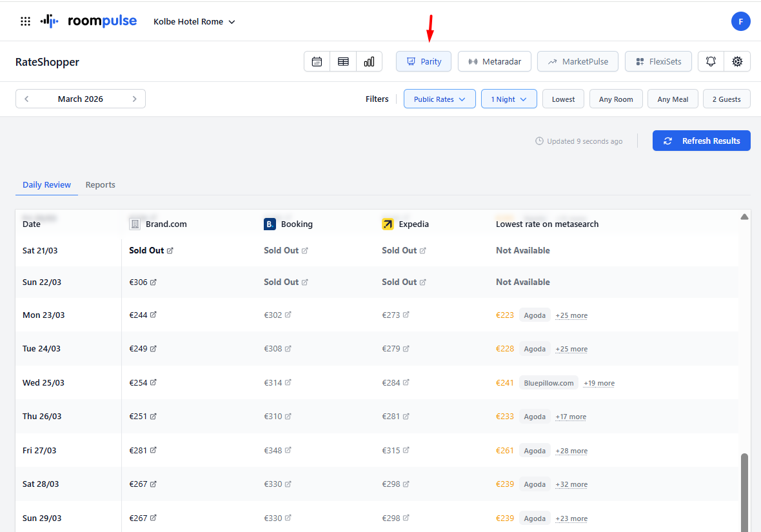761x532 pixels.
Task: Open the settings gear icon
Action: click(737, 62)
